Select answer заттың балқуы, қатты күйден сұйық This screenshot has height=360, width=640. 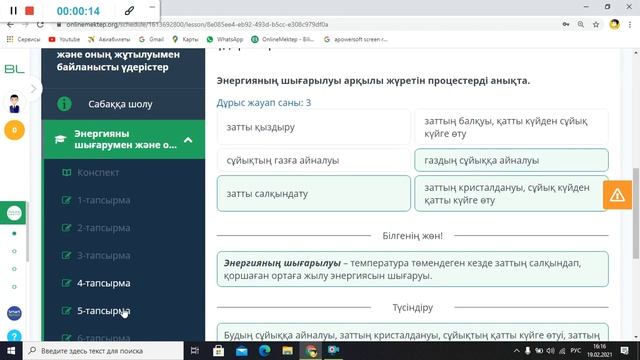(511, 127)
